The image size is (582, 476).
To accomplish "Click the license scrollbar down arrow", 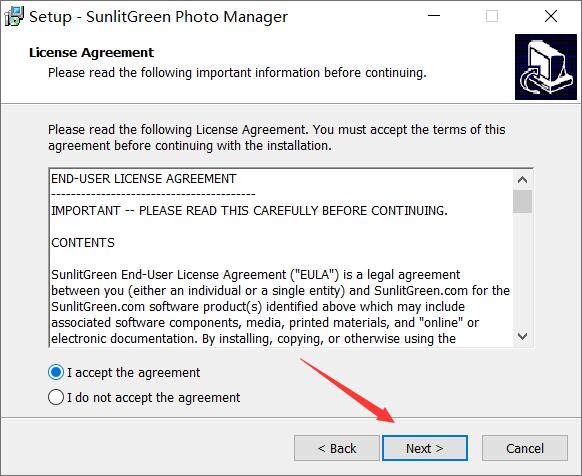I will (x=523, y=336).
